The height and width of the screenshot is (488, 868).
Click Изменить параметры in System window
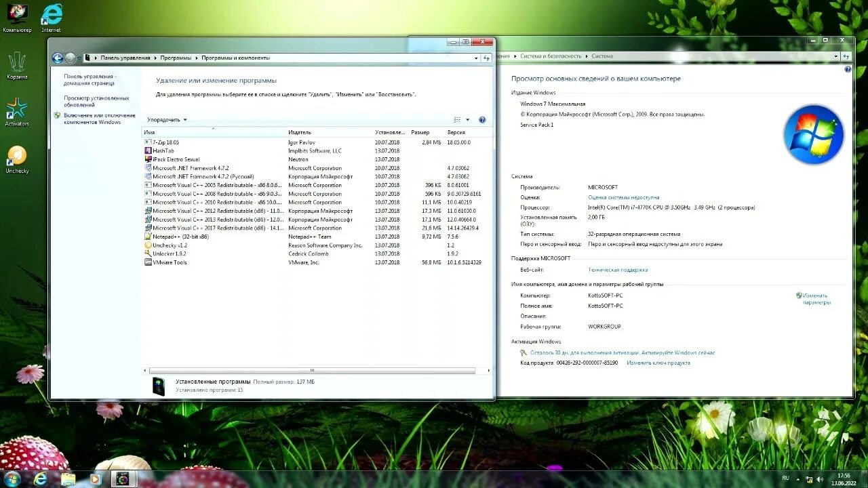click(816, 299)
